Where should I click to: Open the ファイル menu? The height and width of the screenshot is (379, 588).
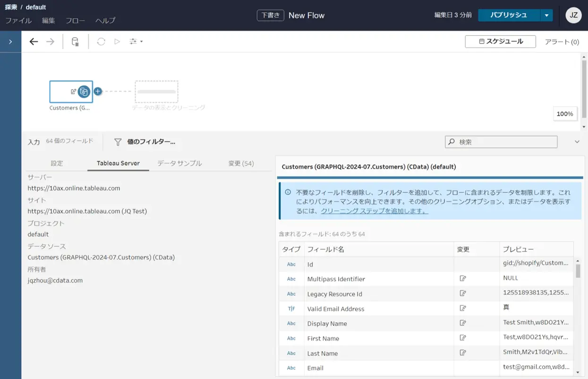(18, 21)
